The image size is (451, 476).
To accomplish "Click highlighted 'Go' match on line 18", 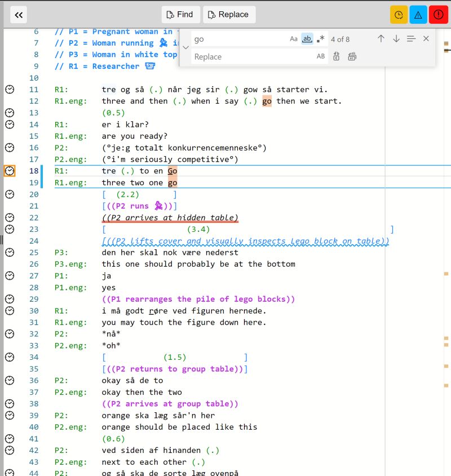I will coord(173,171).
